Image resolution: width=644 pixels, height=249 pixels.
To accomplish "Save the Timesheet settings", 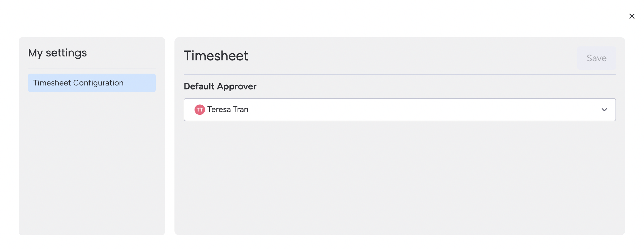I will [x=596, y=58].
